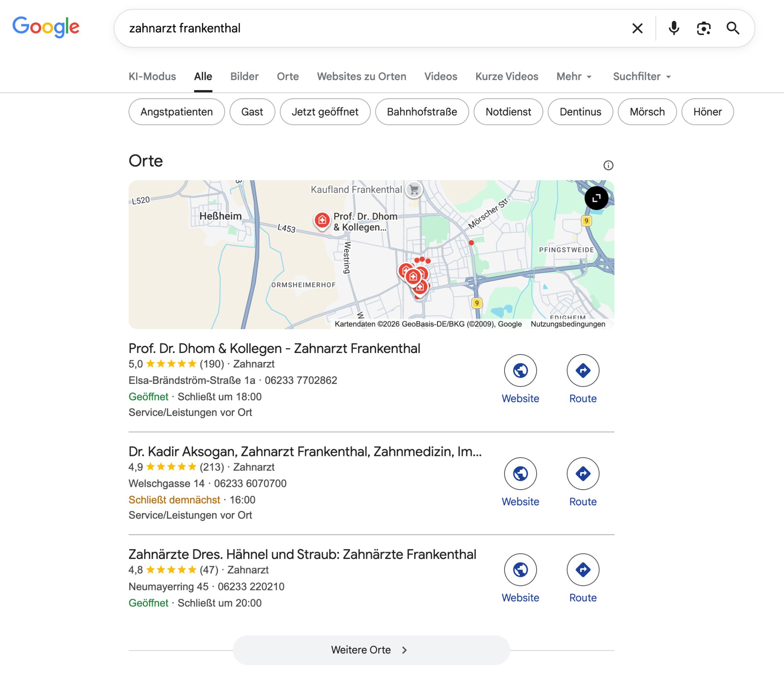Click the magnifying glass to search
Viewport: 784px width, 682px height.
[x=733, y=28]
